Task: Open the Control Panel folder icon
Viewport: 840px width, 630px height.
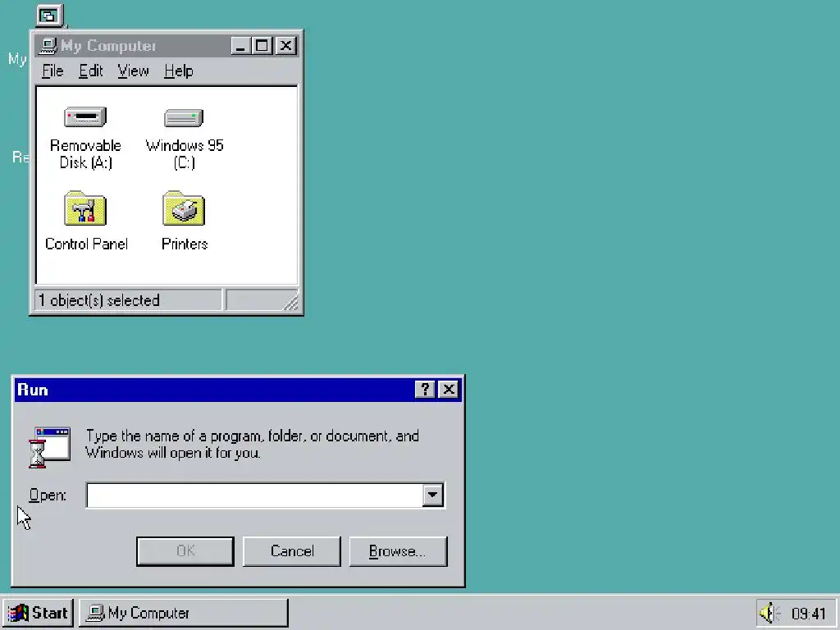Action: [x=85, y=208]
